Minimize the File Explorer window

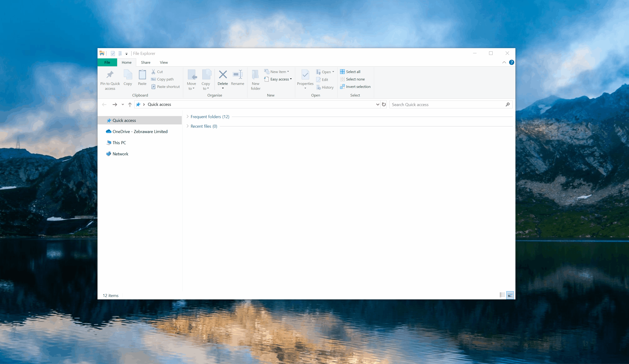point(475,53)
